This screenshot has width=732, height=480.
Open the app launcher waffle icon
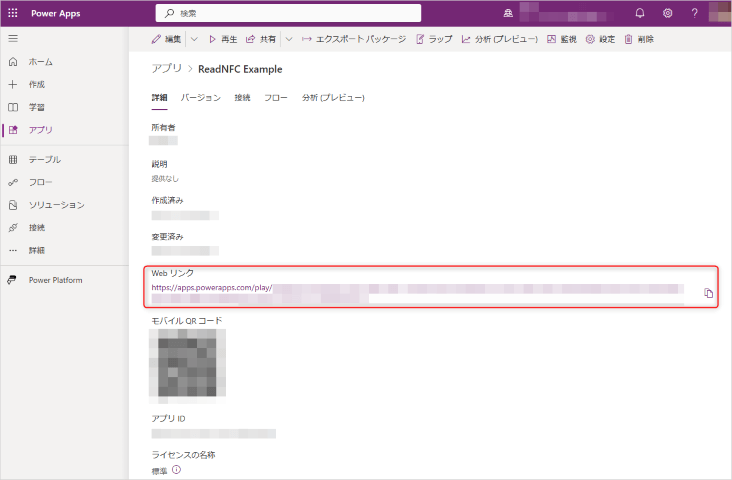[13, 13]
